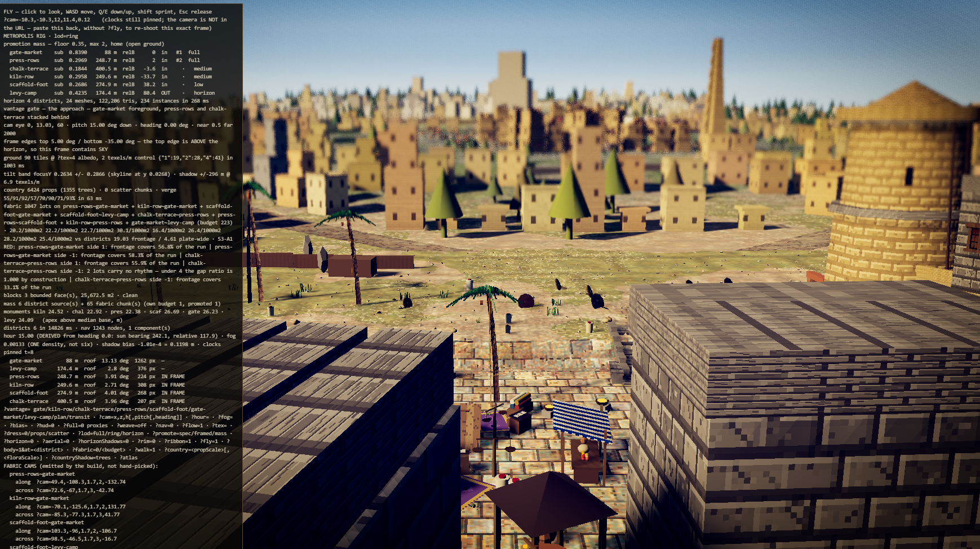Select the scaffold-foot sub 0.2686 low row
This screenshot has width=980, height=549.
tap(106, 85)
